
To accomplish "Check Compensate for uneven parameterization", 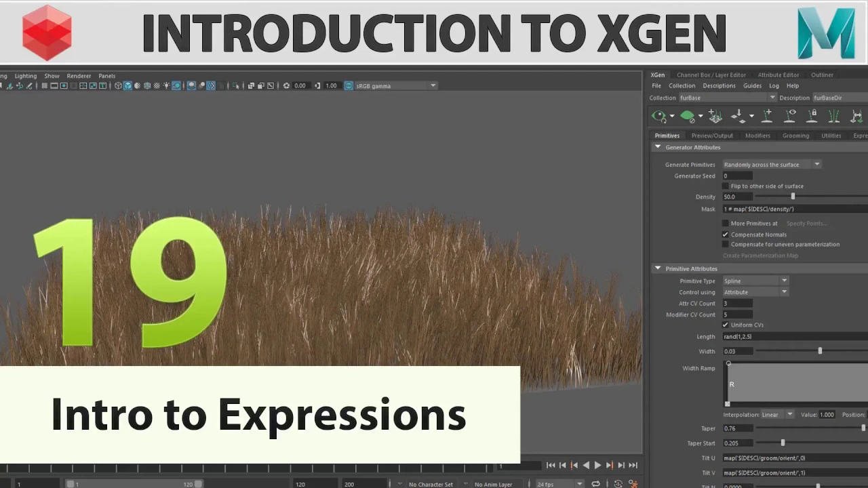I will pyautogui.click(x=726, y=244).
